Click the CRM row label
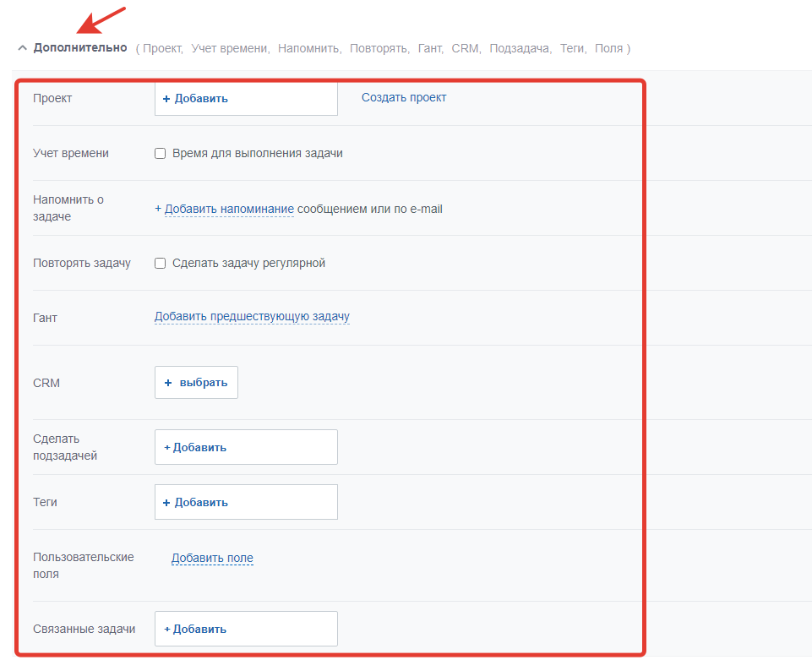Screen dimensions: 812x660 (46, 383)
